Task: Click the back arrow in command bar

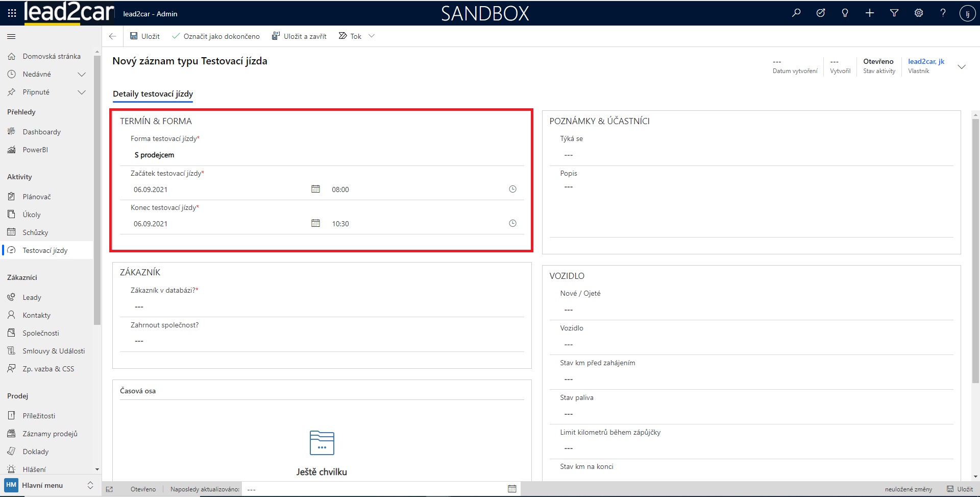Action: (113, 36)
